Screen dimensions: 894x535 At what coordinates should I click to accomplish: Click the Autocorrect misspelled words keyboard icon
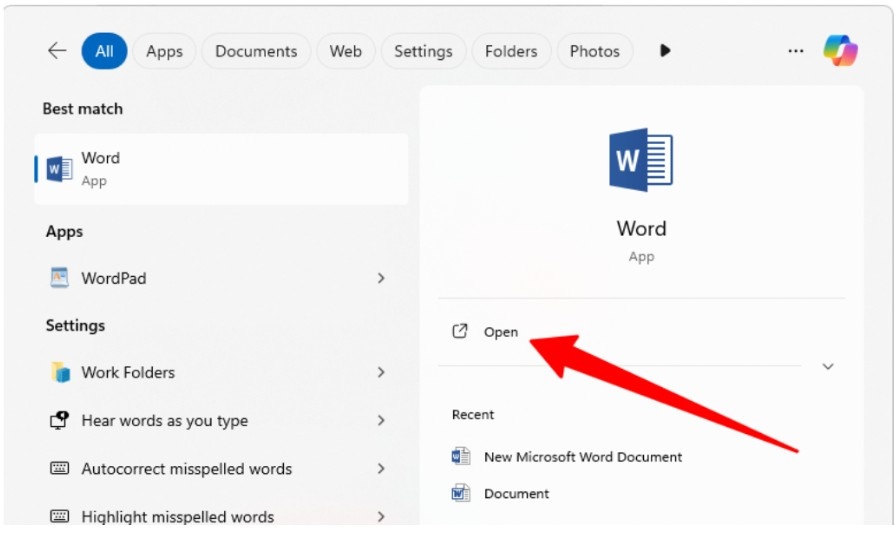click(x=59, y=468)
